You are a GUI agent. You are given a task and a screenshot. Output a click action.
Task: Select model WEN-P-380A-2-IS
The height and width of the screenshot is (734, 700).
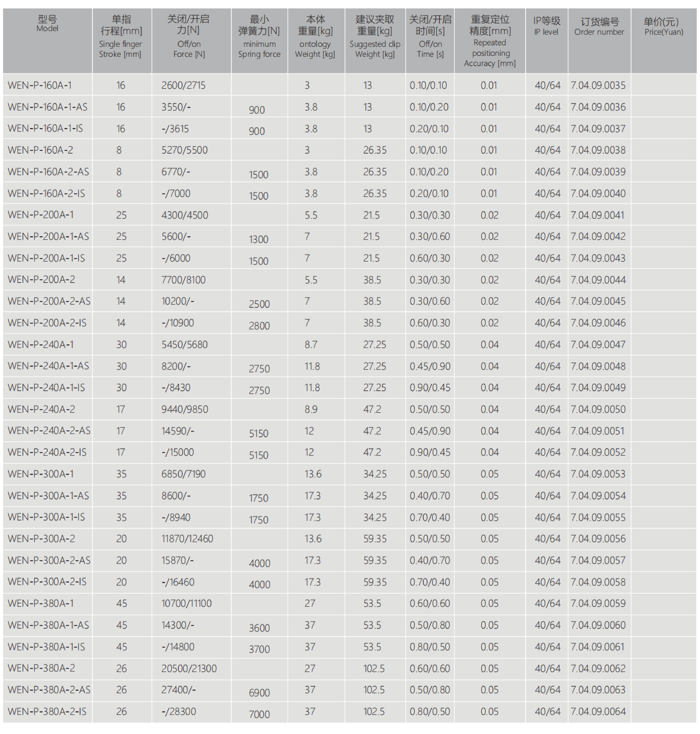coord(47,711)
